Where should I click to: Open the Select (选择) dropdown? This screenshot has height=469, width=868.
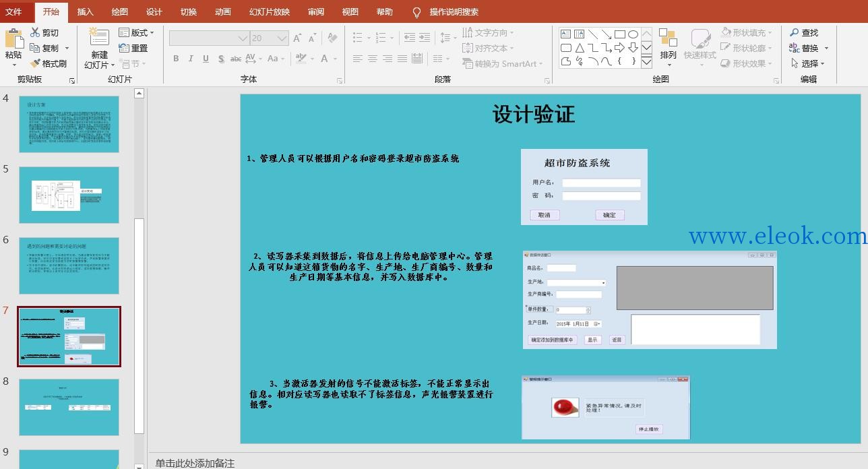point(807,63)
